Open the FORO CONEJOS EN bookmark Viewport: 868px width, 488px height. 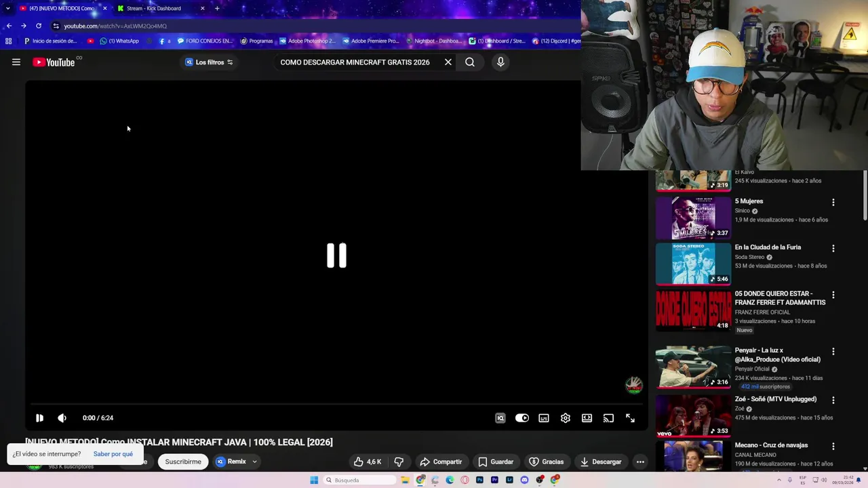pyautogui.click(x=205, y=41)
